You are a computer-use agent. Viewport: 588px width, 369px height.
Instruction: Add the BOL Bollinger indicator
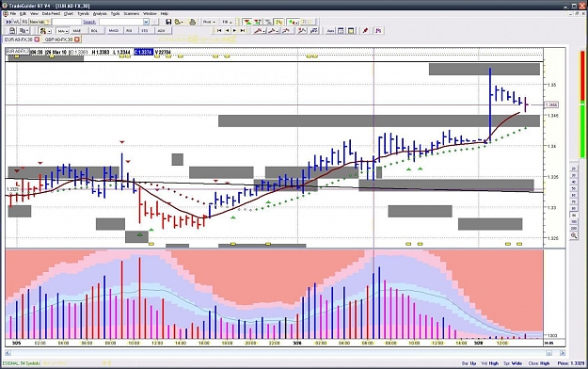pos(94,31)
